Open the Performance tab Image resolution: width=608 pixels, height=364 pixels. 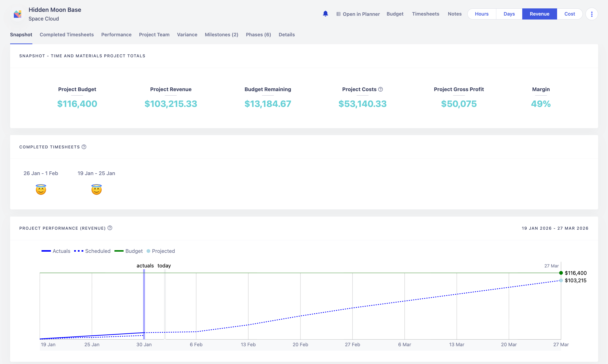116,35
